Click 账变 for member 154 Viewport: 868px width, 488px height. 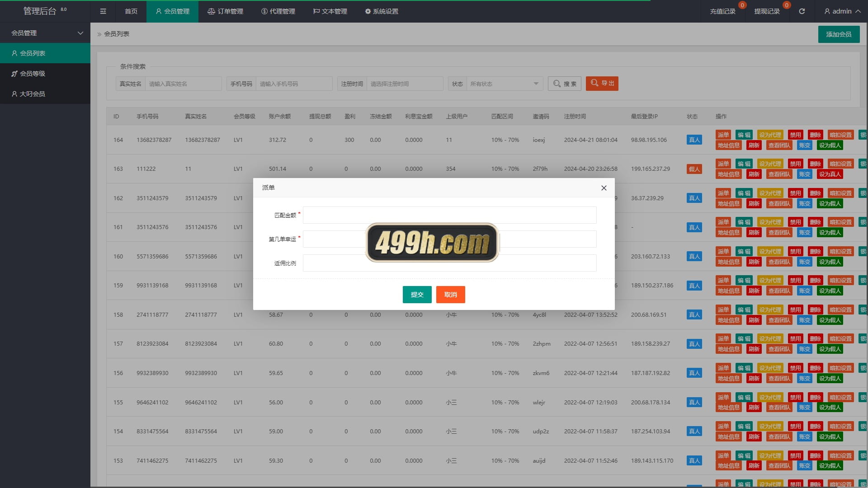(x=805, y=436)
